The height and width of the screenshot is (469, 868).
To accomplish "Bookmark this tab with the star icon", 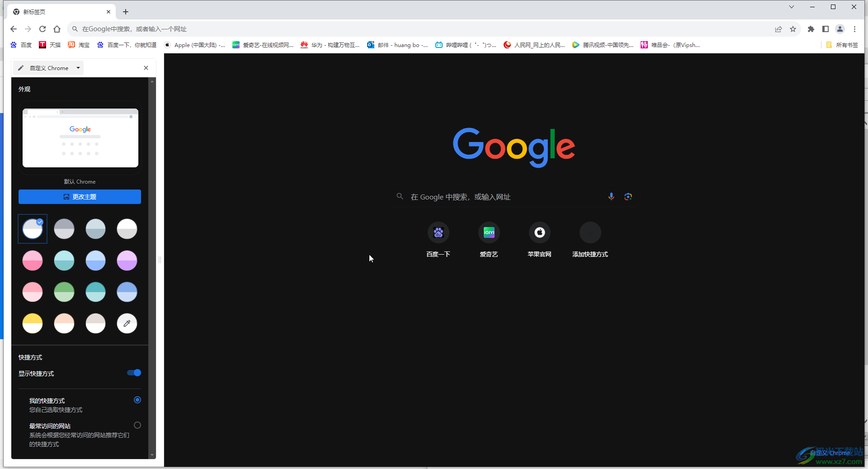I will pyautogui.click(x=793, y=29).
